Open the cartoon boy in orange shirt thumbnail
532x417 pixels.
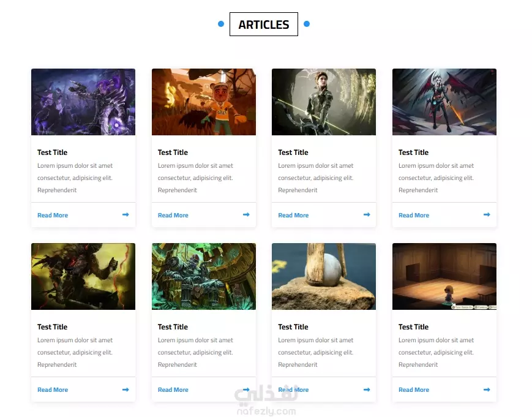tap(204, 102)
